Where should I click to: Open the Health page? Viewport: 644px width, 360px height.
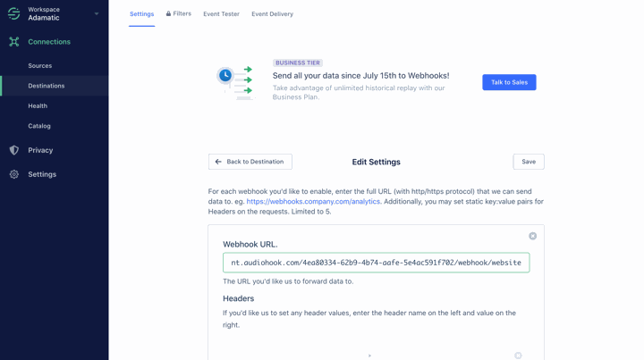tap(38, 106)
